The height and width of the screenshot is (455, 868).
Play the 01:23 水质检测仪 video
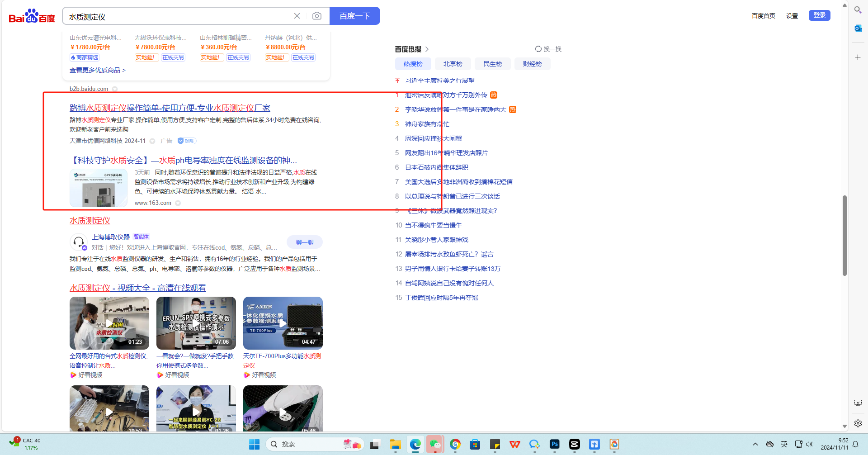click(109, 323)
